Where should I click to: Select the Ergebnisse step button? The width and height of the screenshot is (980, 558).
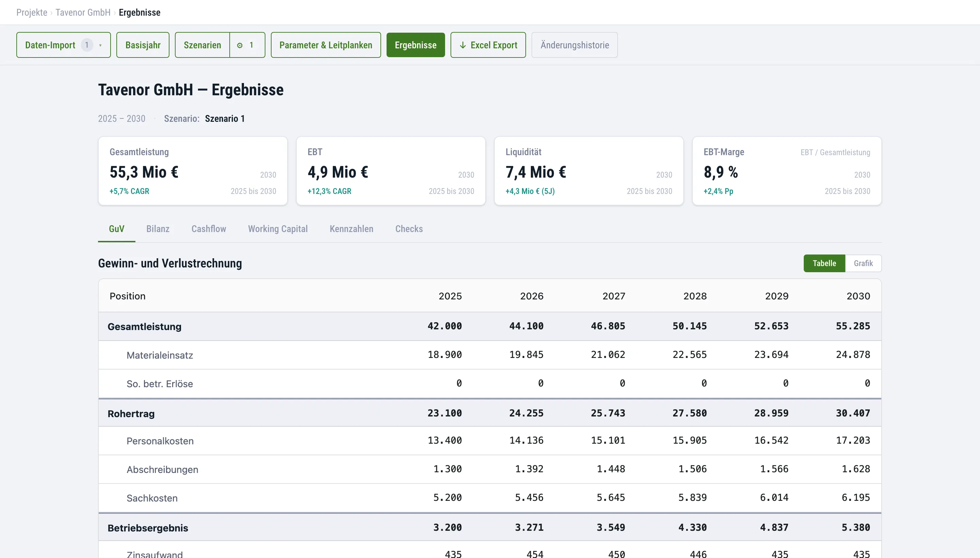415,45
